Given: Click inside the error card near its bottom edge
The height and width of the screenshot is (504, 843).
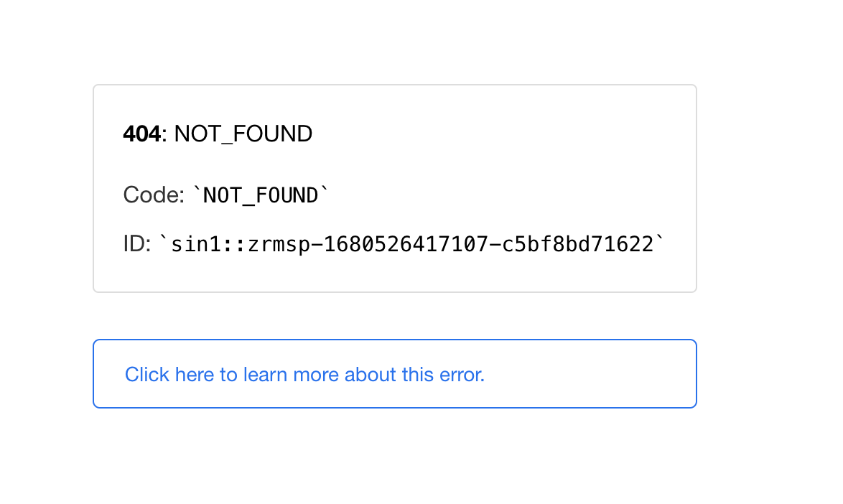Looking at the screenshot, I should [395, 284].
